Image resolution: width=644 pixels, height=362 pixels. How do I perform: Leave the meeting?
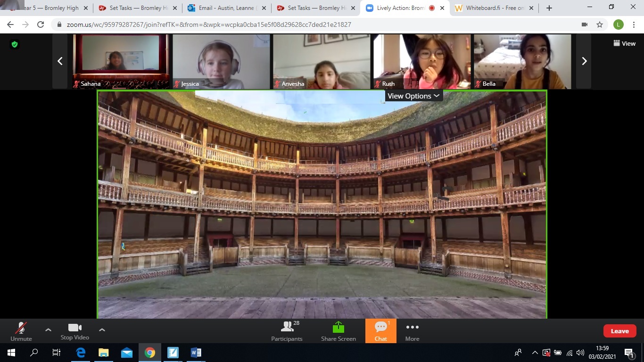[619, 331]
